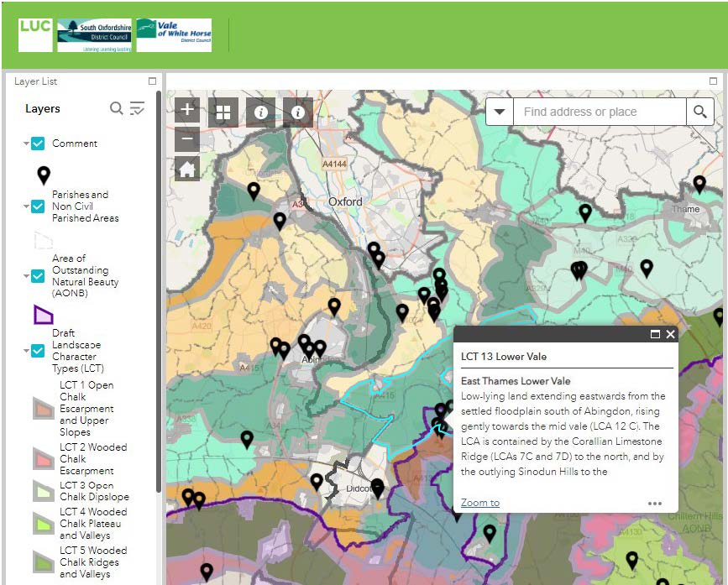
Task: Click the first info button on map
Action: click(x=260, y=112)
